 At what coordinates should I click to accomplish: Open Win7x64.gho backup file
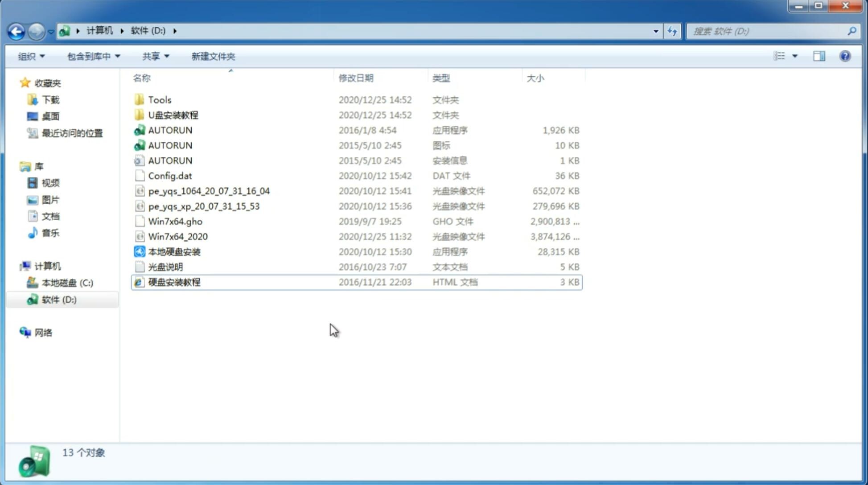[x=176, y=221]
